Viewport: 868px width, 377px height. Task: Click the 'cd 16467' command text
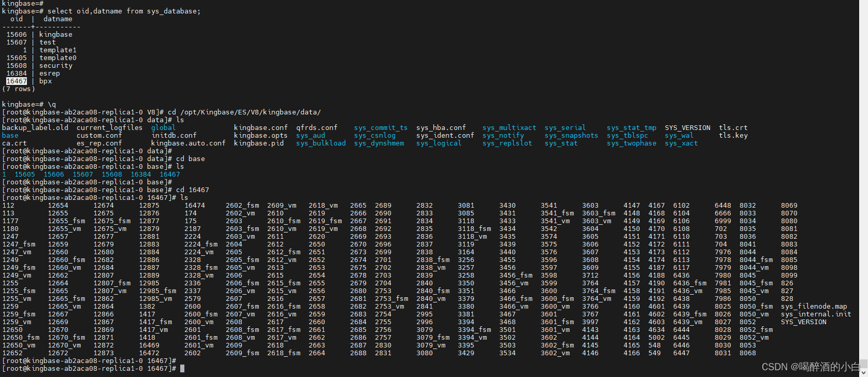click(x=193, y=190)
